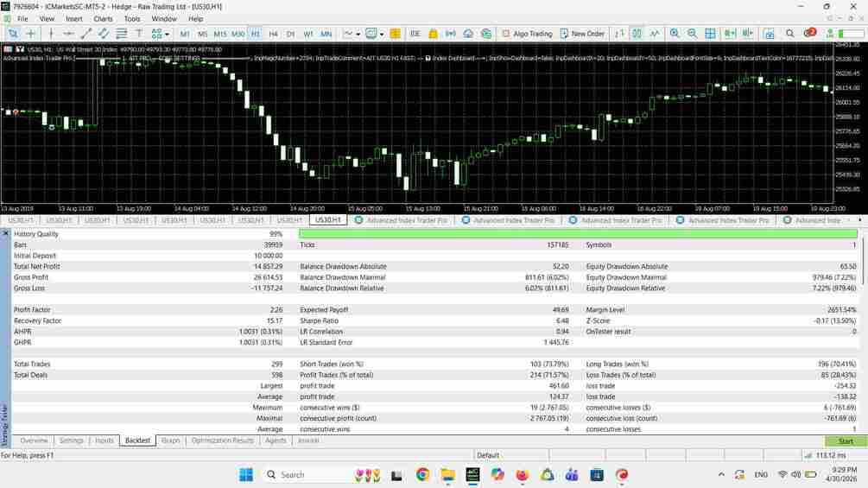868x488 pixels.
Task: Click the yellow Market Watch icon
Action: pos(396,34)
